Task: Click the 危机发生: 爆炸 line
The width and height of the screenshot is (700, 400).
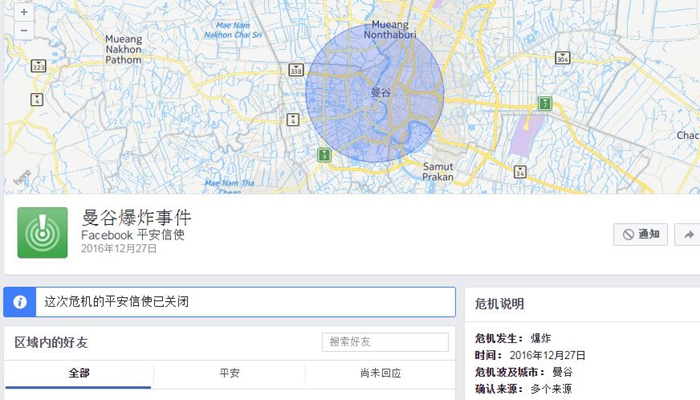Action: tap(512, 338)
